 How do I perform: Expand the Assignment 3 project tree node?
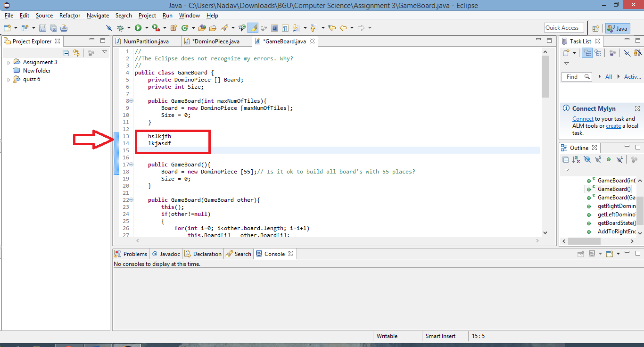8,62
